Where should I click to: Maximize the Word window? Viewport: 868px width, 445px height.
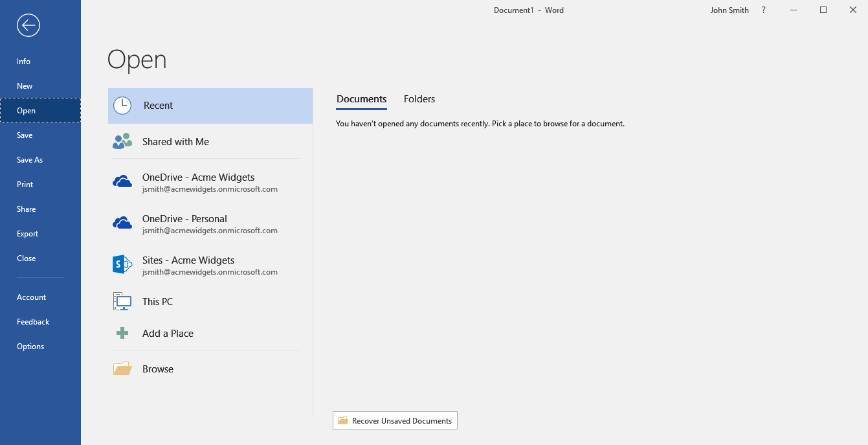[823, 10]
